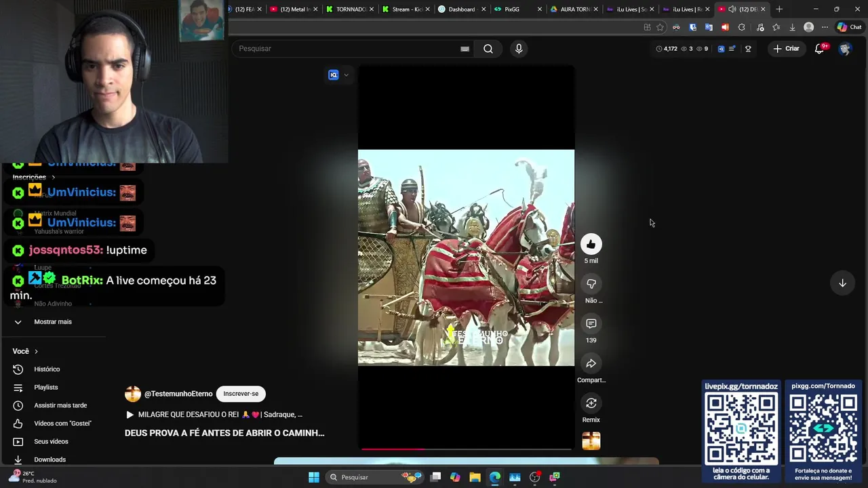868x488 pixels.
Task: Open the YouTube account avatar menu
Action: click(x=844, y=49)
